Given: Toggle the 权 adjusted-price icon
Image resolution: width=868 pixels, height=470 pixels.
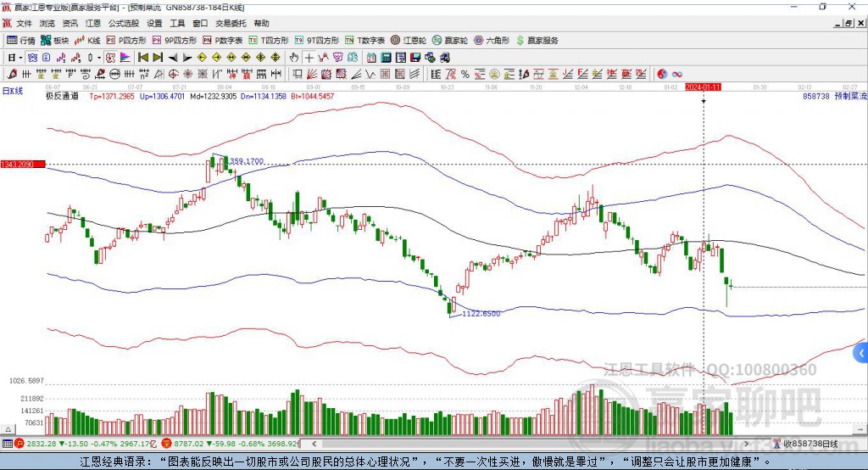Looking at the screenshot, I should (111, 58).
